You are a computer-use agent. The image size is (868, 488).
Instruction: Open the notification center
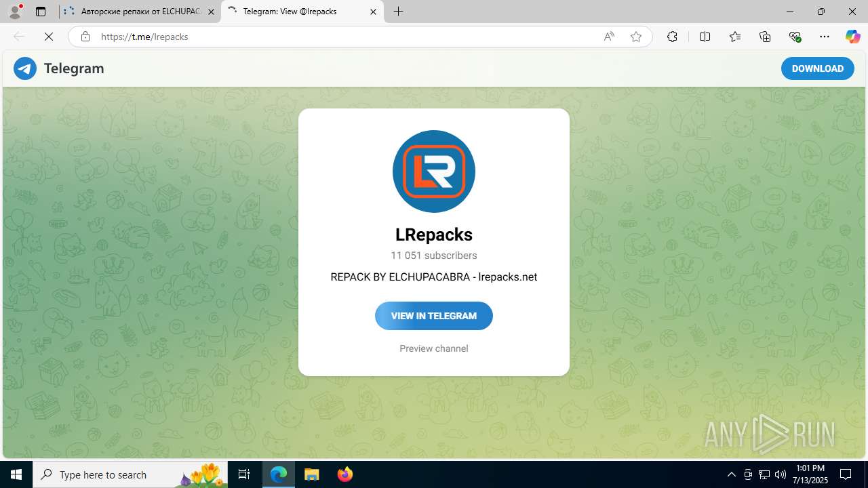point(846,474)
